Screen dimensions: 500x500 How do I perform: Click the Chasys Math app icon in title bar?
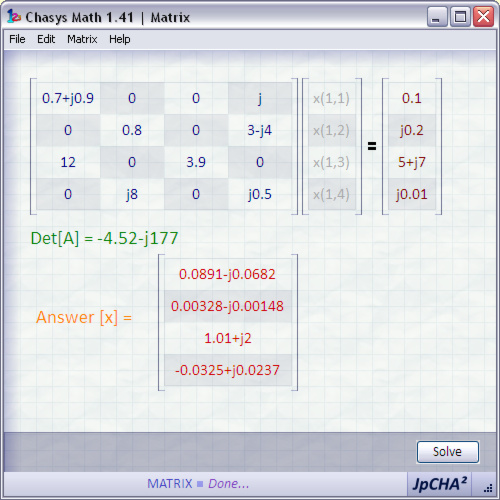pos(14,17)
